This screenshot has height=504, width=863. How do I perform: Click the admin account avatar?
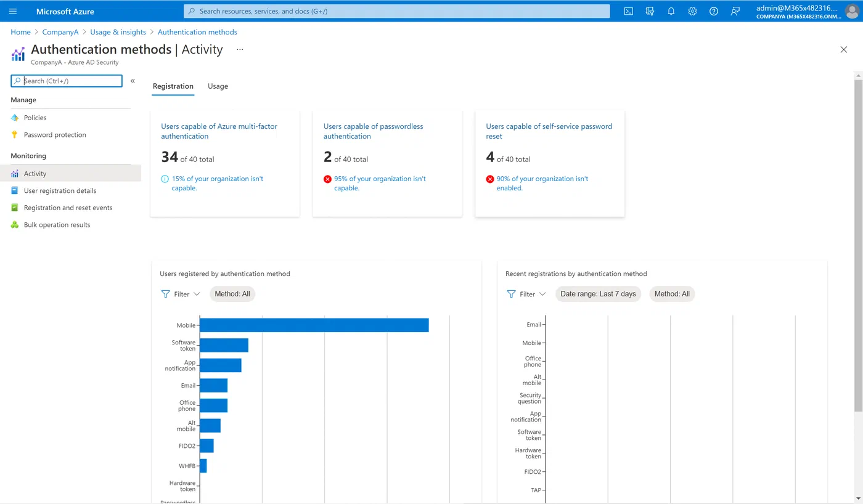pos(851,11)
